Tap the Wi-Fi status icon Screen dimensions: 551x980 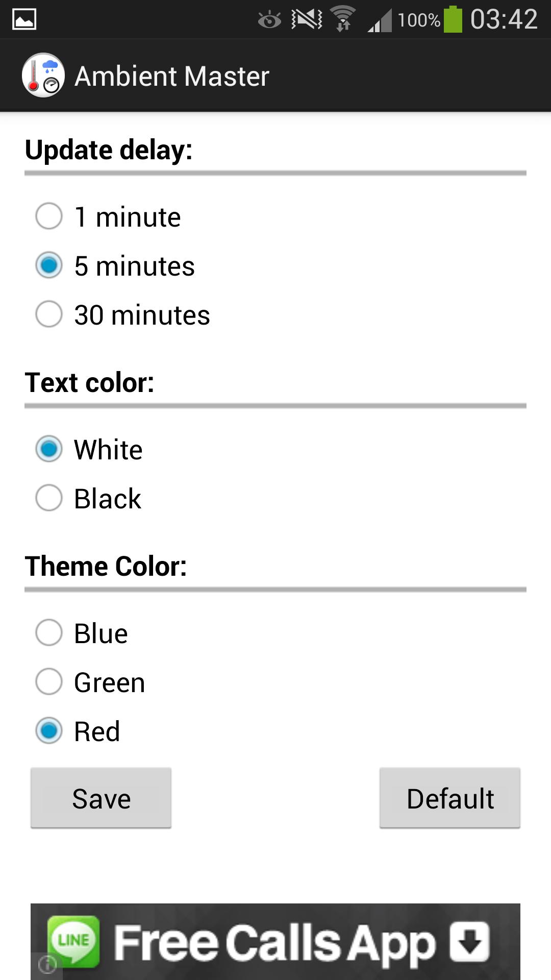[343, 19]
